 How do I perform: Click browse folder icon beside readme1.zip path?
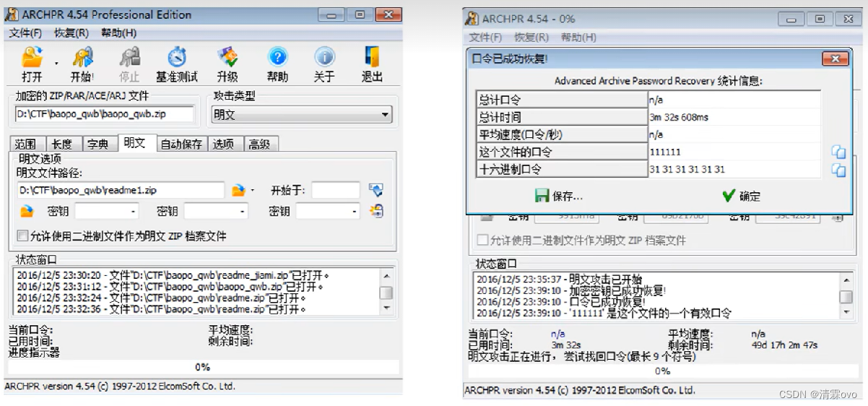(x=238, y=191)
